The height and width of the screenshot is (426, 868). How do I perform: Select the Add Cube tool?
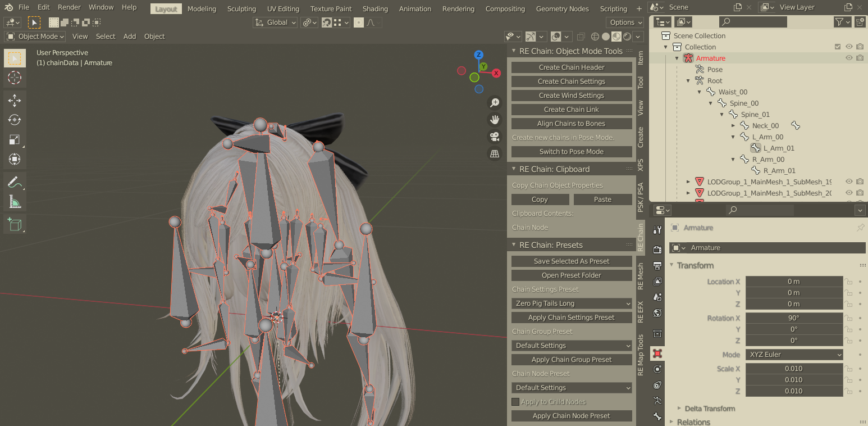point(15,225)
